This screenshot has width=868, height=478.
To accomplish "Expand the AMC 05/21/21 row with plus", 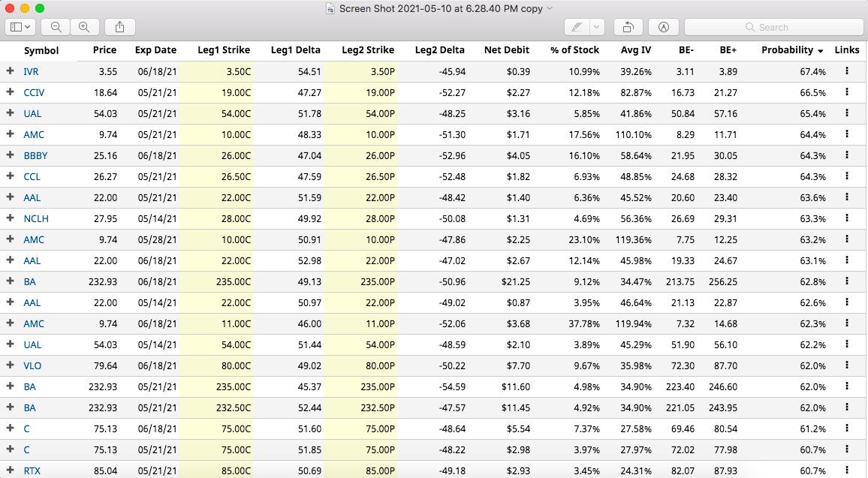I will (10, 134).
